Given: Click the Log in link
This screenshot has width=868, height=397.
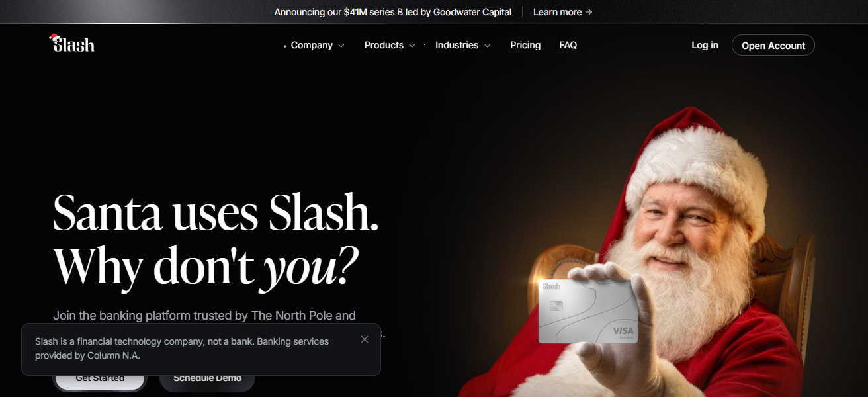Looking at the screenshot, I should pyautogui.click(x=705, y=45).
